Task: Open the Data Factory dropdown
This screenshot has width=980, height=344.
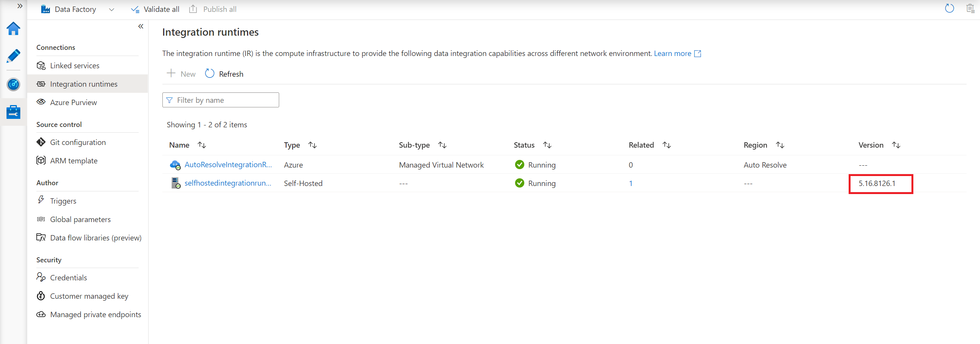Action: point(111,10)
